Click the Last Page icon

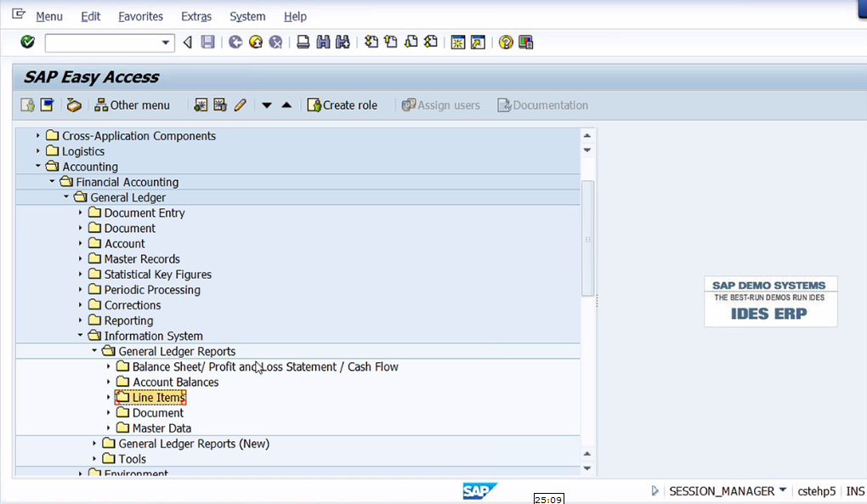pos(431,42)
